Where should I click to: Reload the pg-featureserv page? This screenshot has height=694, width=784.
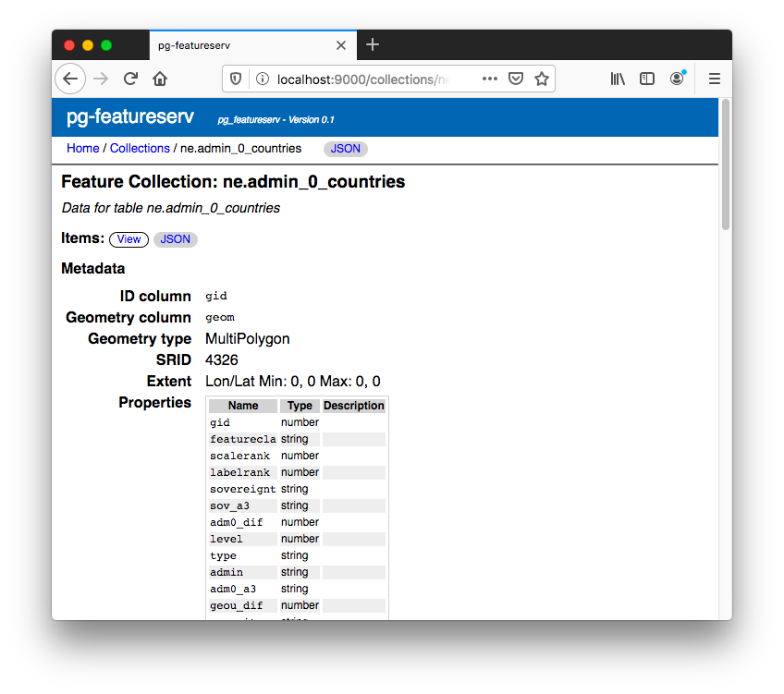129,79
